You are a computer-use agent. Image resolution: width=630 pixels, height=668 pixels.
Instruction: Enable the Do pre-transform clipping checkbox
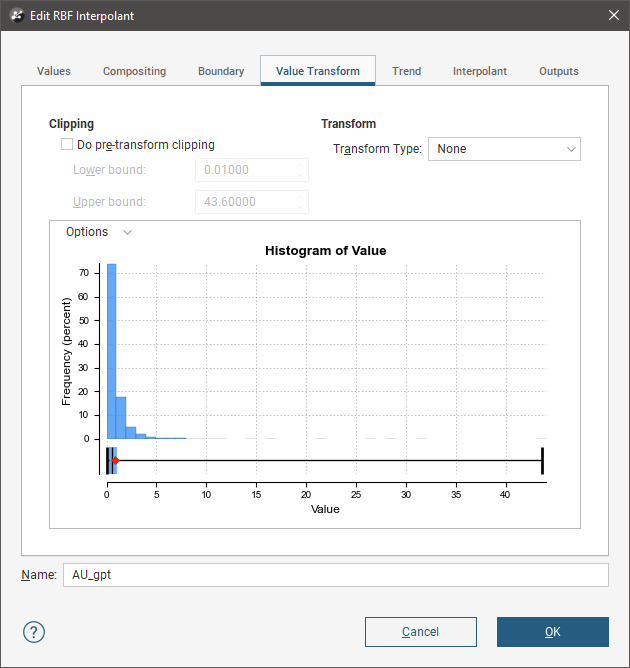(67, 145)
